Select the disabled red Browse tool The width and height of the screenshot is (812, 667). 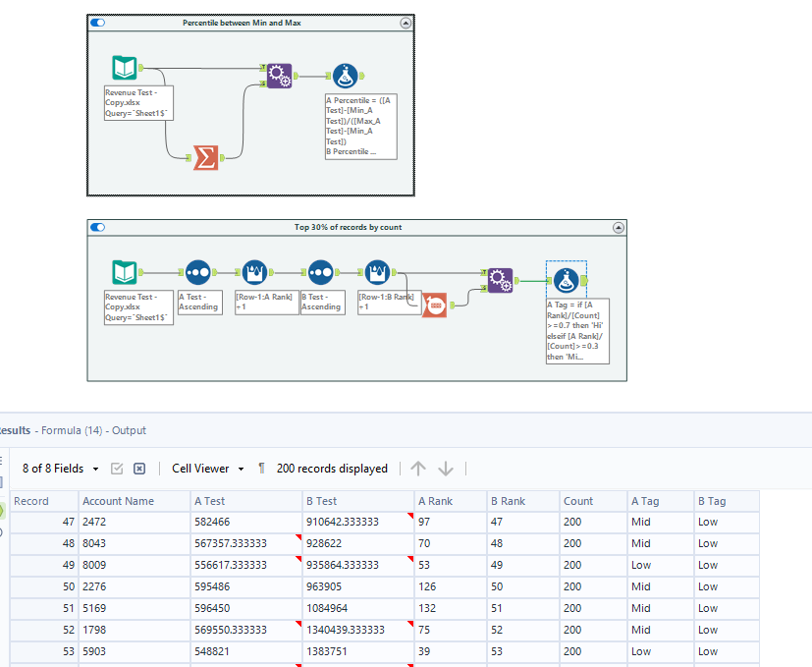click(x=434, y=305)
